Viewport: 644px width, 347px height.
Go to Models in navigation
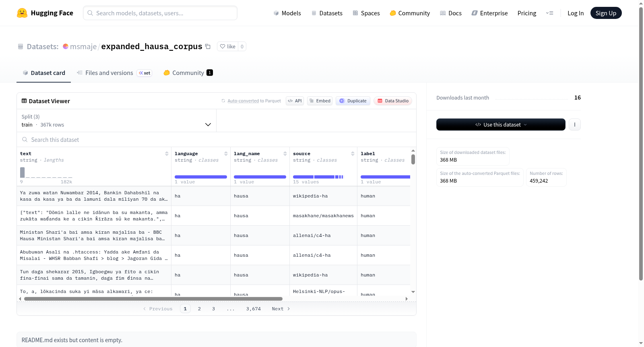click(x=287, y=13)
